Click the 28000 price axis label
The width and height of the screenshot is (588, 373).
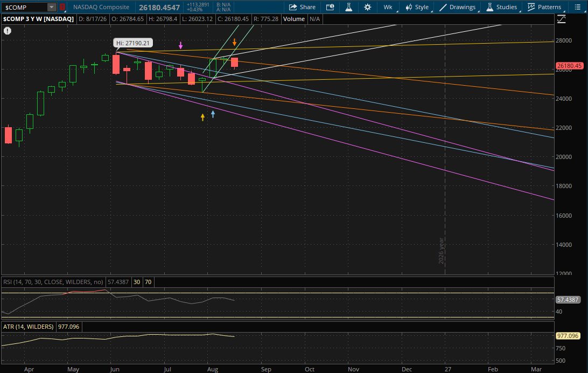[564, 40]
